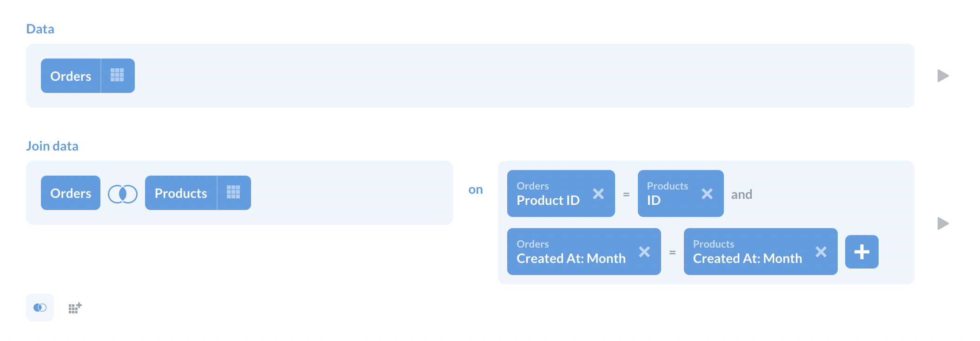Click the Data section heading
The height and width of the screenshot is (341, 980).
click(x=40, y=29)
